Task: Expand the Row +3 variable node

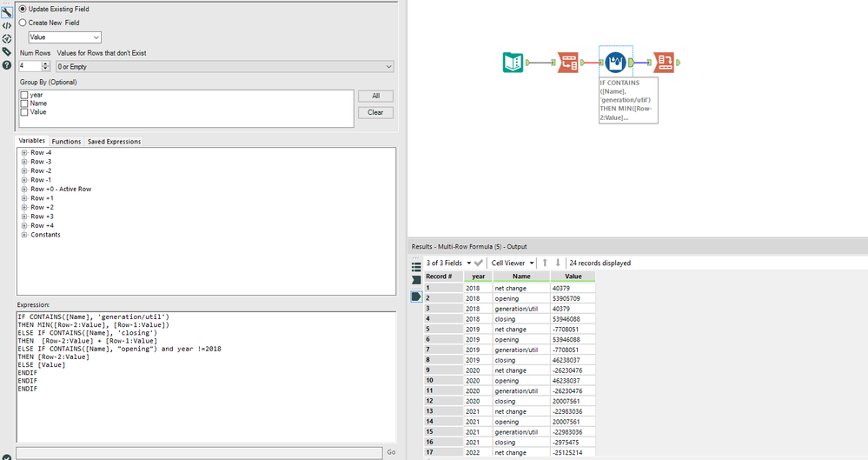Action: (x=24, y=217)
